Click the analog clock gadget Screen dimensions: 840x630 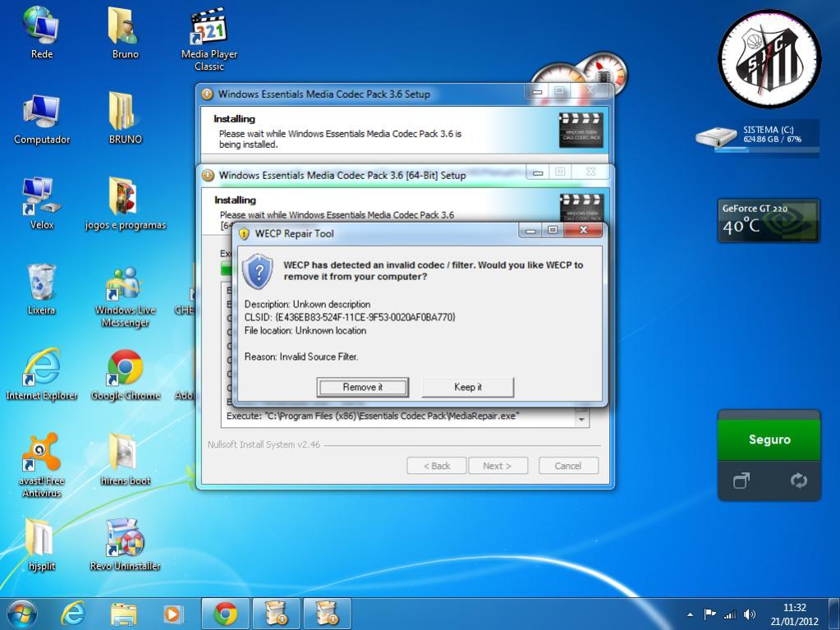pos(769,59)
